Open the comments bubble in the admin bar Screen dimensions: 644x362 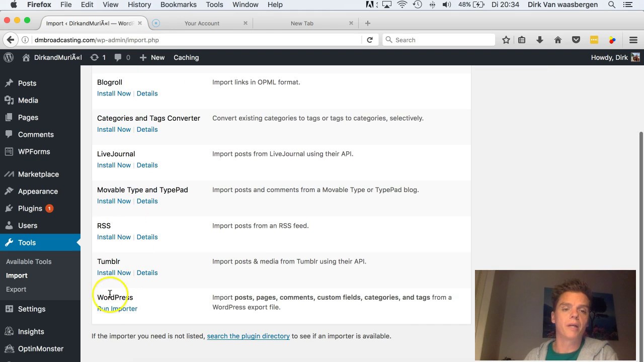[x=122, y=57]
